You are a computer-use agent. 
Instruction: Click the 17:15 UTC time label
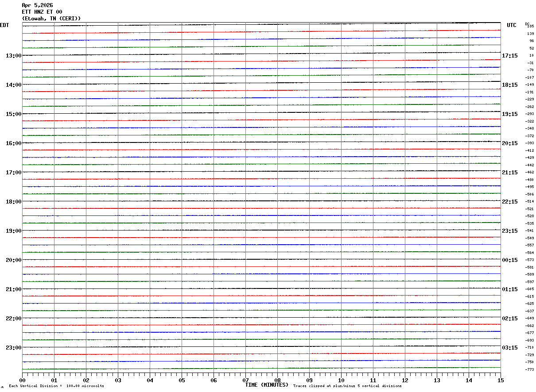click(x=509, y=56)
